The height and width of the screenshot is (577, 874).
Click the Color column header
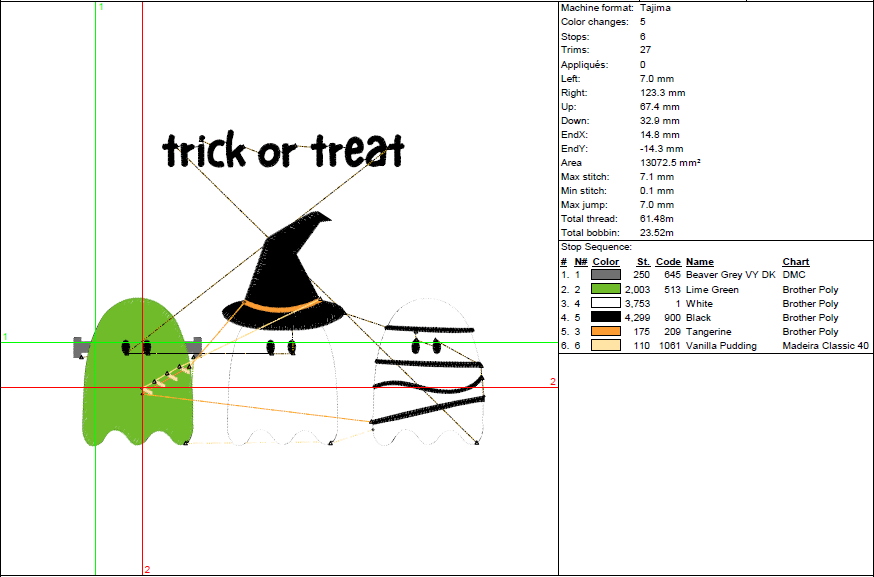click(606, 262)
